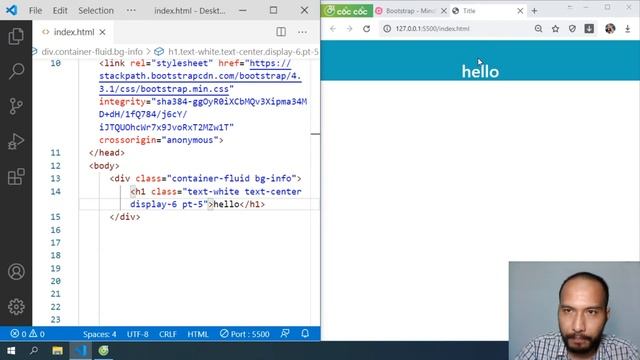Open browser profile avatar
640x360 pixels.
coord(610,29)
